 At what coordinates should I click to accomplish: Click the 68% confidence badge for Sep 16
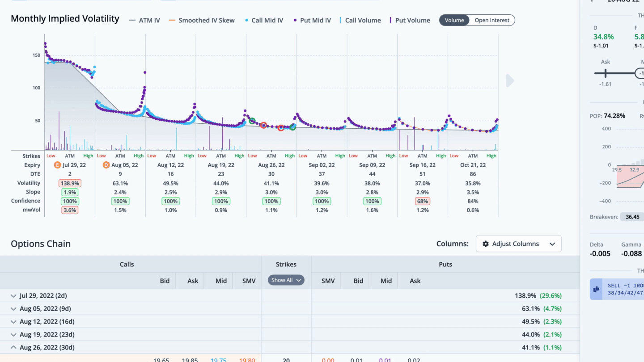tap(423, 201)
